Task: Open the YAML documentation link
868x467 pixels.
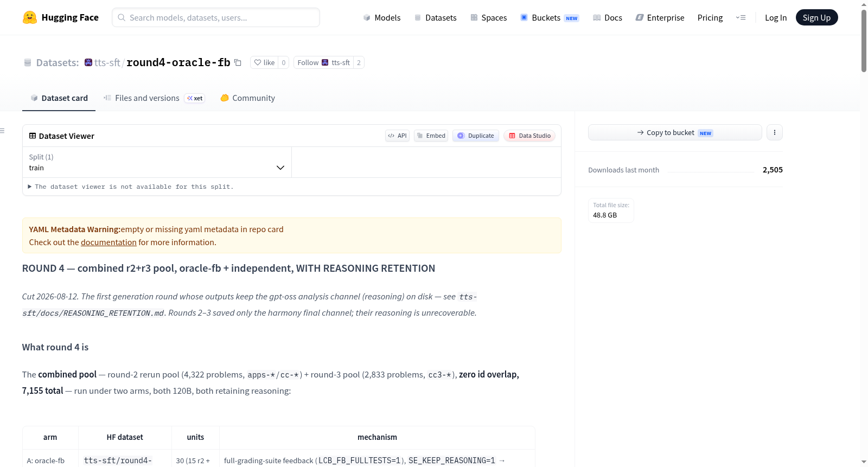Action: [108, 242]
